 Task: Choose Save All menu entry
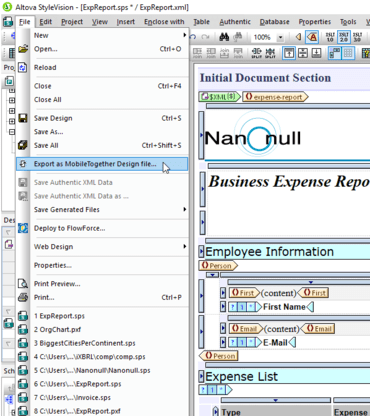tap(102, 145)
